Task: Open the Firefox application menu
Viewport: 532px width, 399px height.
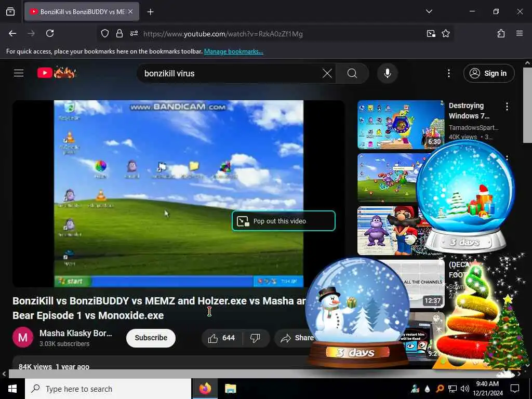Action: point(519,33)
